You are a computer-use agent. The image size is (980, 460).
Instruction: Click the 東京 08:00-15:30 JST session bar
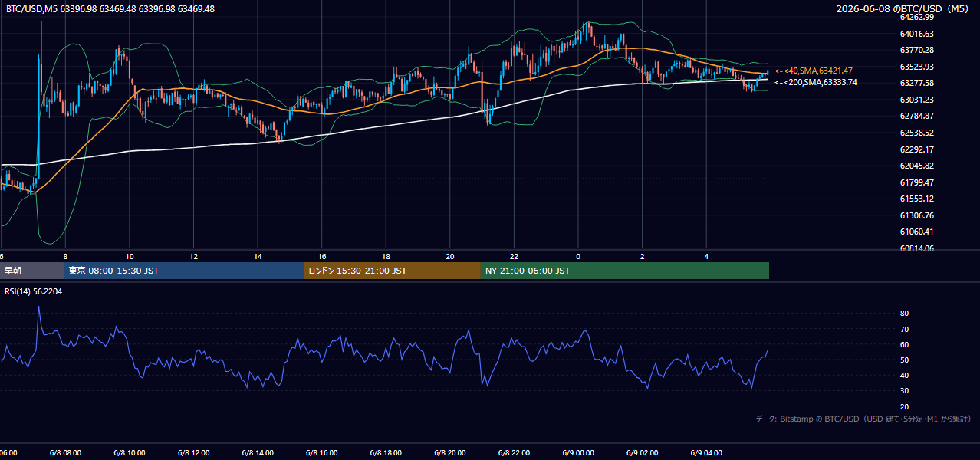[184, 271]
